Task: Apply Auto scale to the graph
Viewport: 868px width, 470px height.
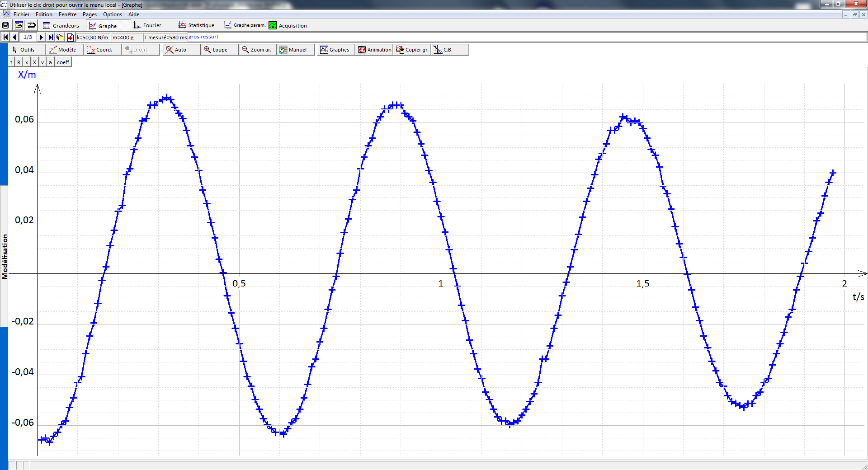Action: (x=181, y=50)
